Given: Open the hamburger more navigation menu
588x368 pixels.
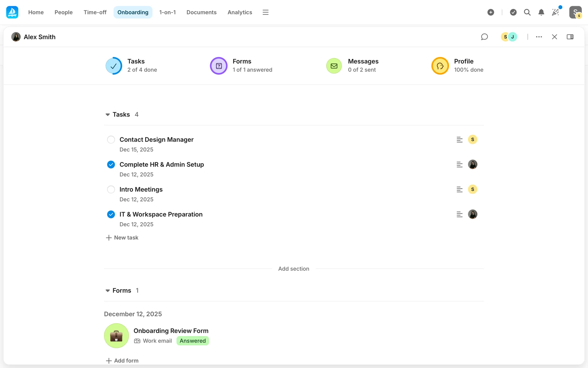Looking at the screenshot, I should [266, 12].
